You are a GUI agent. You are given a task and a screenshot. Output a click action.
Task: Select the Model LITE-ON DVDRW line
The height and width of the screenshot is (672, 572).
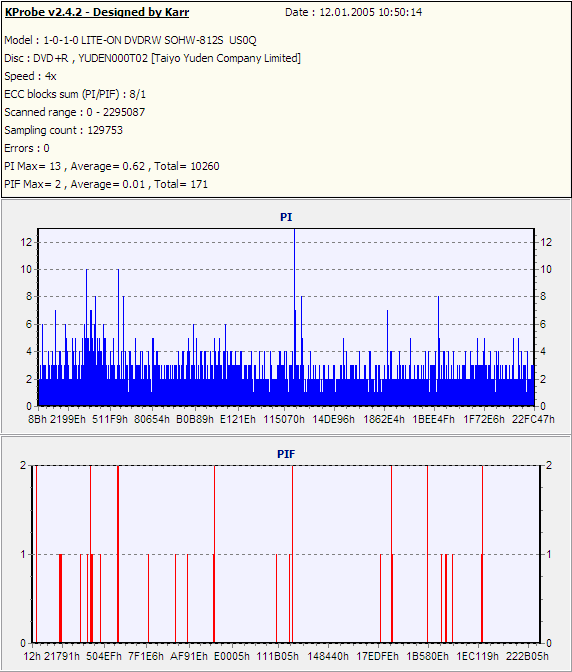click(130, 40)
